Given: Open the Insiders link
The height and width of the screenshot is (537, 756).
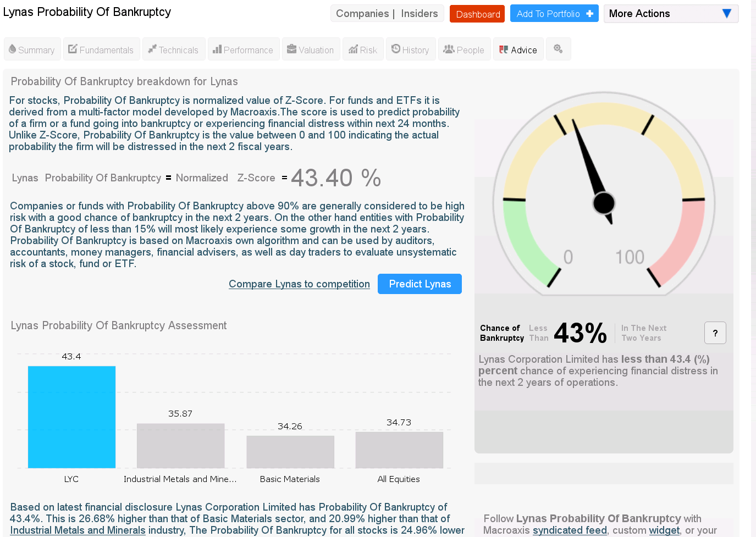Looking at the screenshot, I should pos(420,14).
